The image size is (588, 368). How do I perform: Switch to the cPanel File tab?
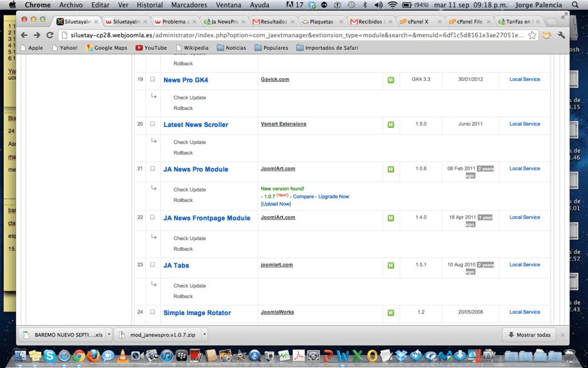469,21
